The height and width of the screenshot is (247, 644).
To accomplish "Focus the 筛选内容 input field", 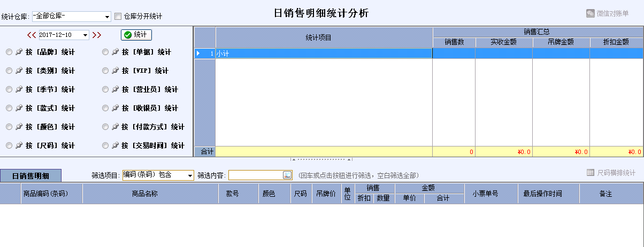I will pyautogui.click(x=256, y=175).
